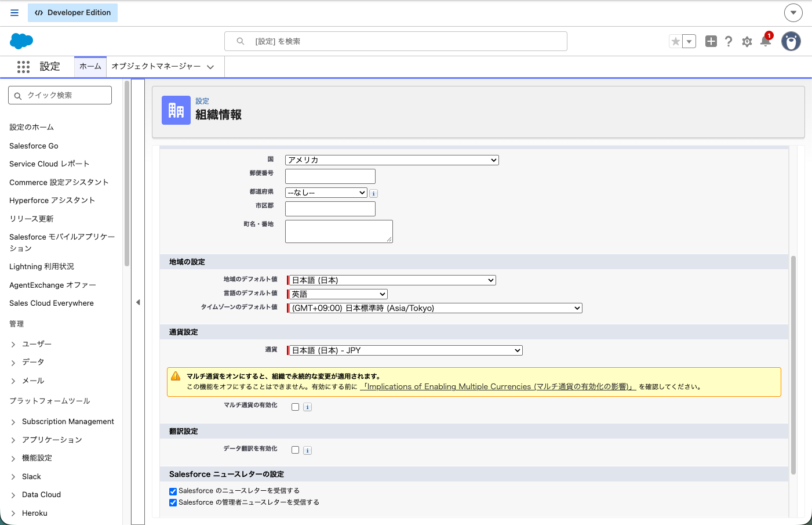Collapse the sidebar with the arrow handle
The width and height of the screenshot is (812, 525).
(x=138, y=302)
